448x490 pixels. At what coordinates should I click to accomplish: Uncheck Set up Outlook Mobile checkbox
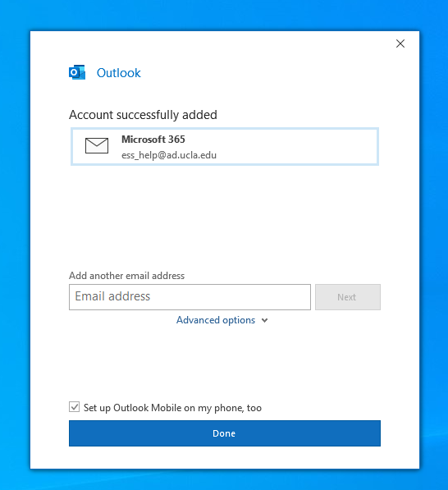pyautogui.click(x=75, y=407)
